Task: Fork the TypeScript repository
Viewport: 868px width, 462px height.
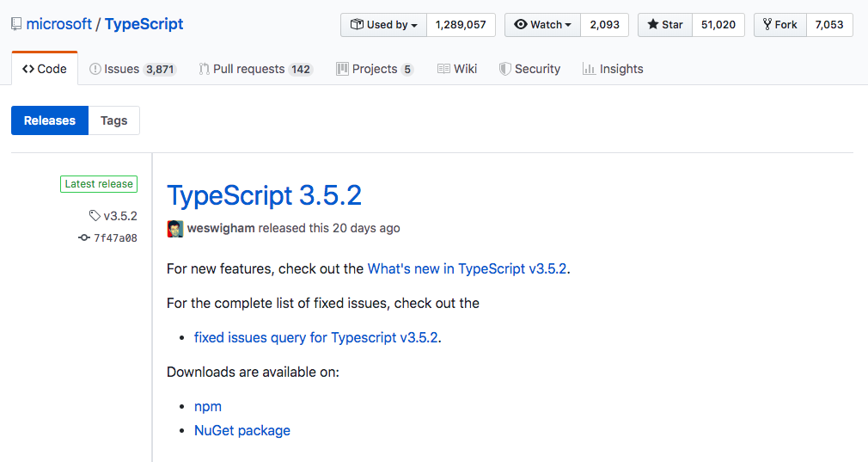Action: pos(779,25)
